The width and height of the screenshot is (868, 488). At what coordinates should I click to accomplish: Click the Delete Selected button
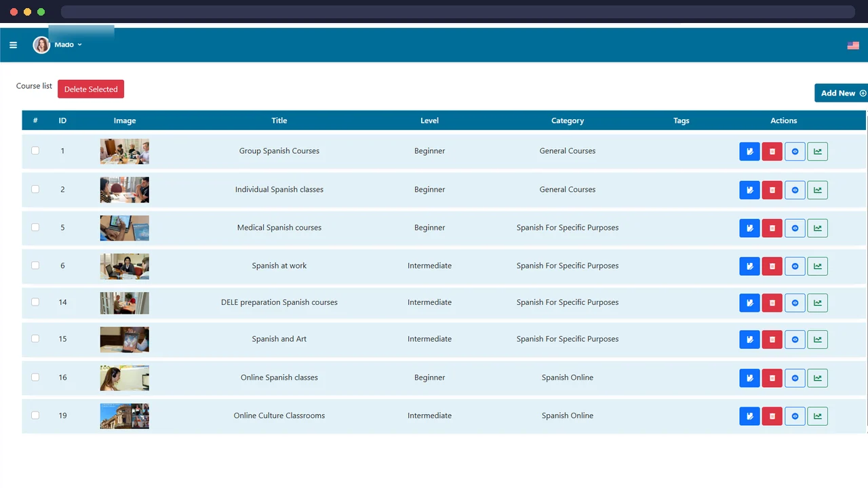(91, 89)
